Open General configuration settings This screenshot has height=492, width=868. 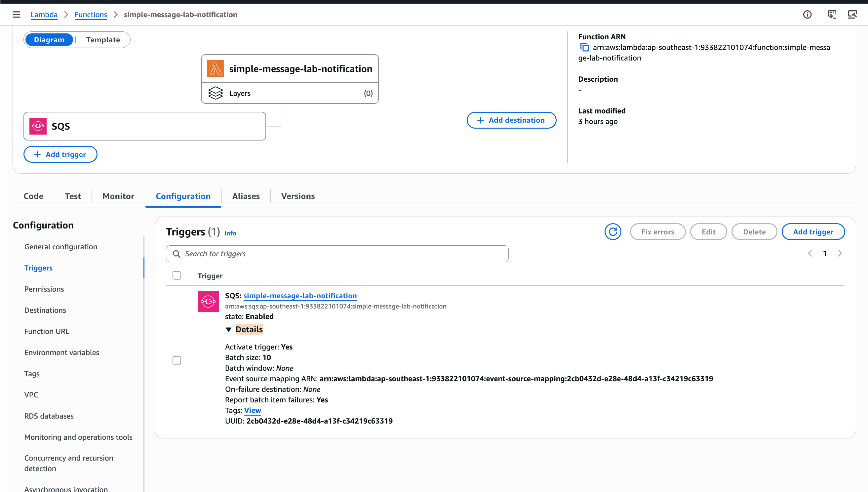coord(61,247)
